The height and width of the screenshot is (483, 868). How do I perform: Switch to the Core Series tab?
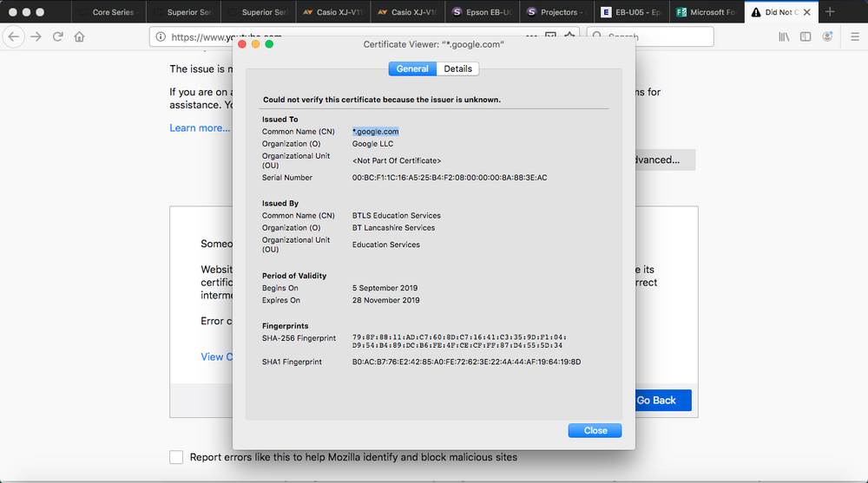pos(108,11)
